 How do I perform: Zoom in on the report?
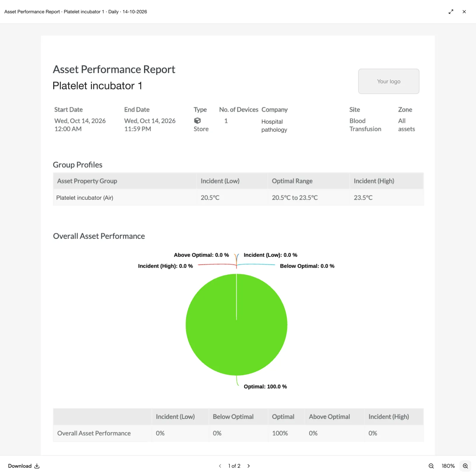(x=465, y=466)
